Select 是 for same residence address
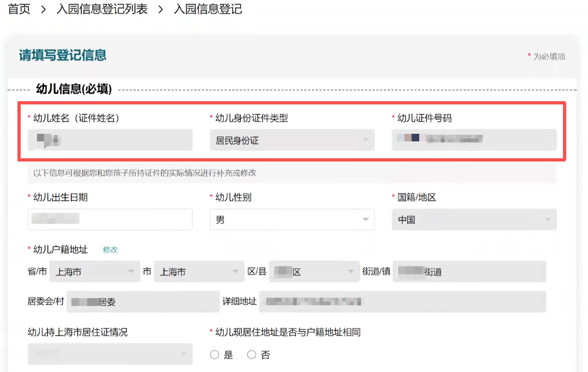Image resolution: width=588 pixels, height=372 pixels. click(x=215, y=355)
